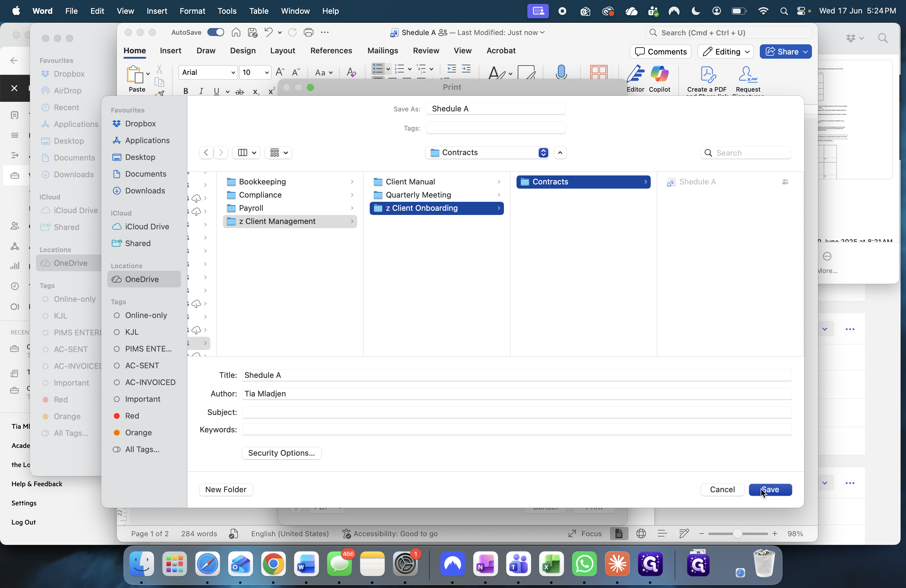Expand the Bookkeeping folder
The image size is (906, 588).
(x=352, y=182)
